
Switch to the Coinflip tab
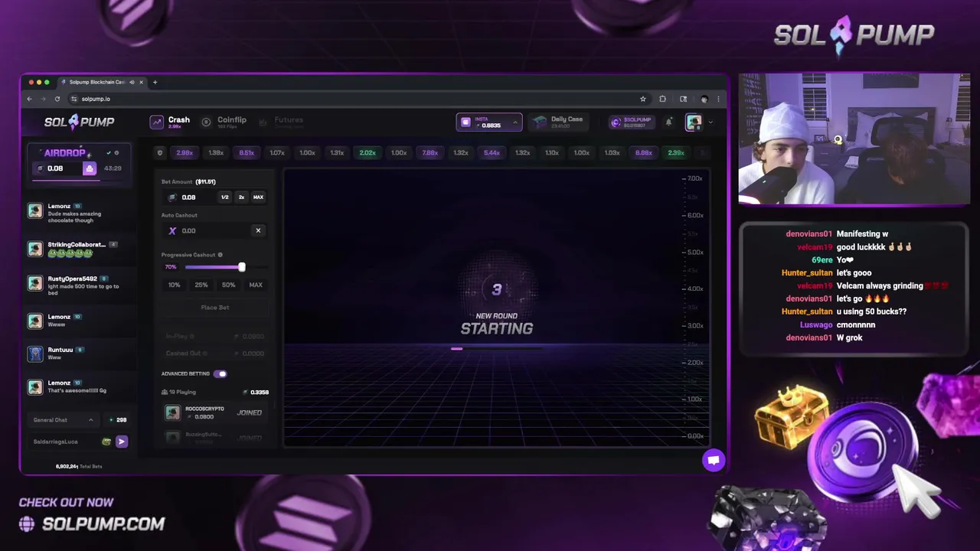click(x=224, y=122)
